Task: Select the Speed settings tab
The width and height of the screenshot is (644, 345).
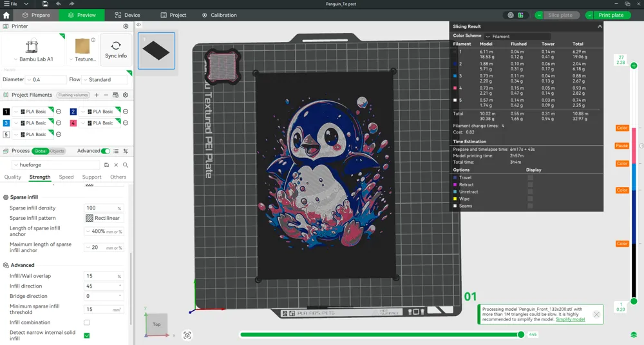Action: click(66, 177)
